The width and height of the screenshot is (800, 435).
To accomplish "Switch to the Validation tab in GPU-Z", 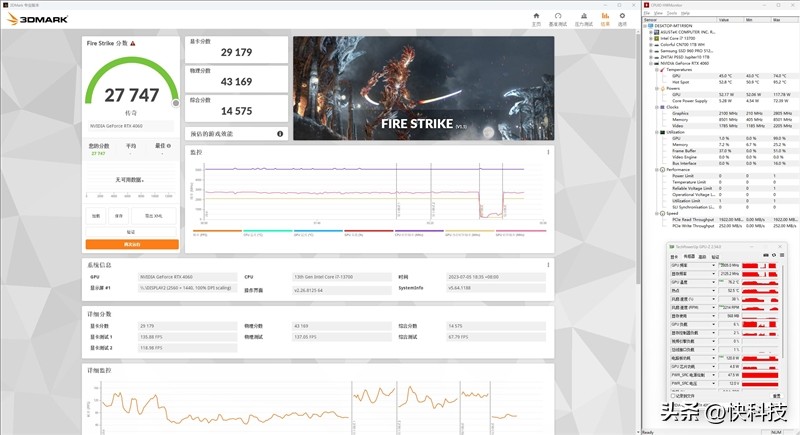I will point(715,257).
